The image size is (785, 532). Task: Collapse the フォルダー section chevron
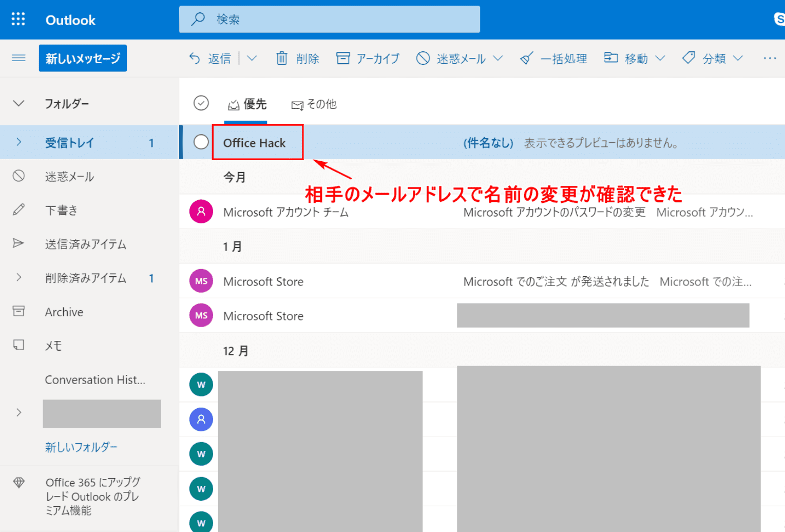click(18, 103)
